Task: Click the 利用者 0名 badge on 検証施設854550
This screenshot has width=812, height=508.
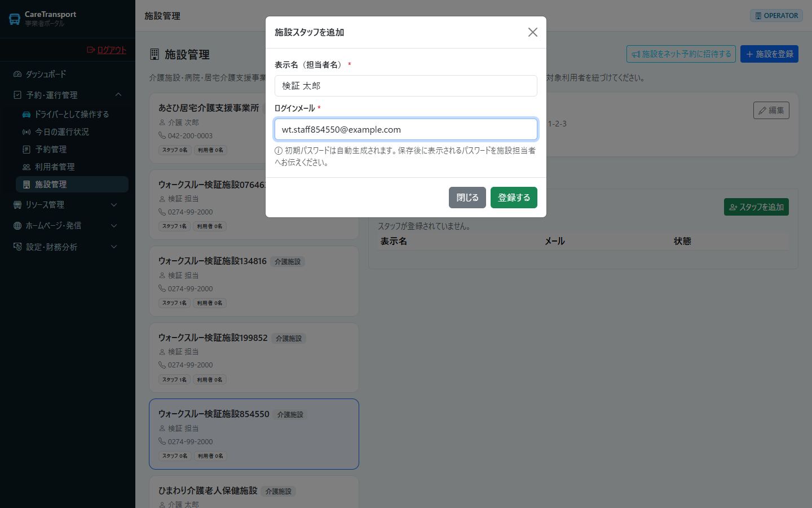Action: (210, 456)
